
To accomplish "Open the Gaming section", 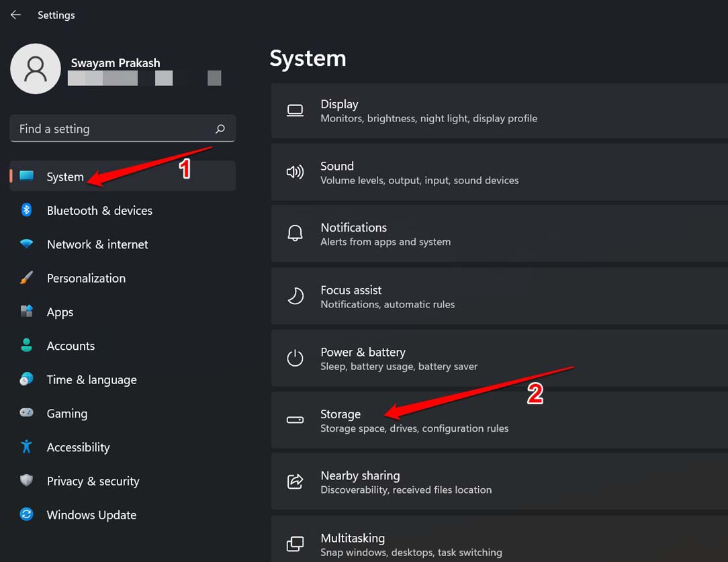I will coord(67,414).
